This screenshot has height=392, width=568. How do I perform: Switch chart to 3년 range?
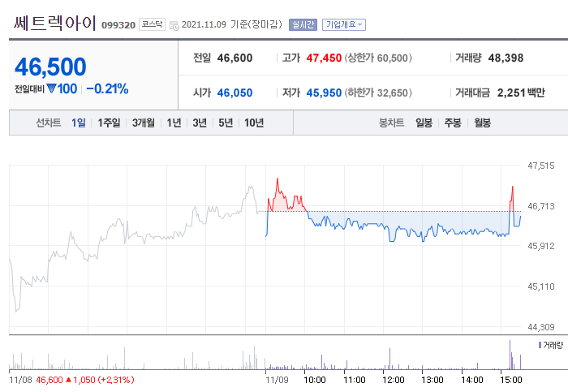pyautogui.click(x=200, y=123)
